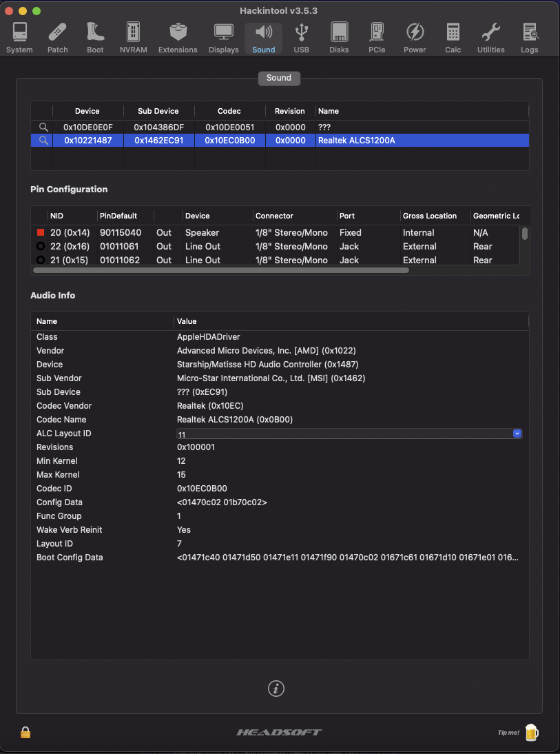560x754 pixels.
Task: Click the magnifier for device 0x10DE0E0F
Action: (43, 128)
